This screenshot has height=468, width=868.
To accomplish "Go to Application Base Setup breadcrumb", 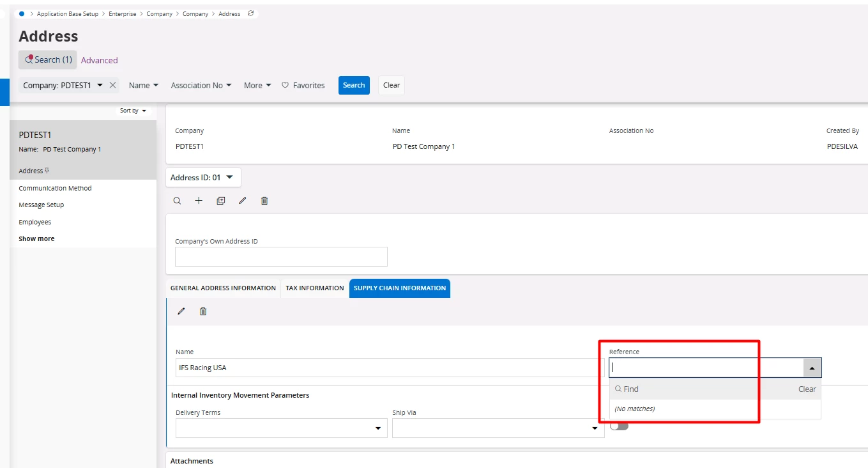I will [68, 13].
